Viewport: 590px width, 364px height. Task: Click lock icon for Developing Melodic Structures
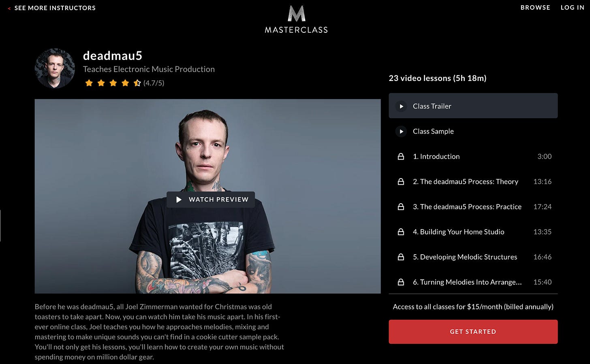point(401,257)
